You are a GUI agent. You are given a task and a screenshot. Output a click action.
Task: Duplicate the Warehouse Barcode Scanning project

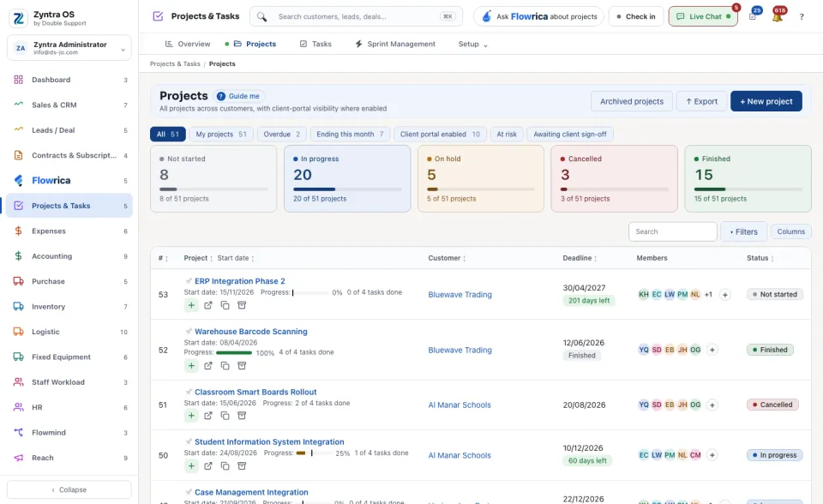point(225,366)
